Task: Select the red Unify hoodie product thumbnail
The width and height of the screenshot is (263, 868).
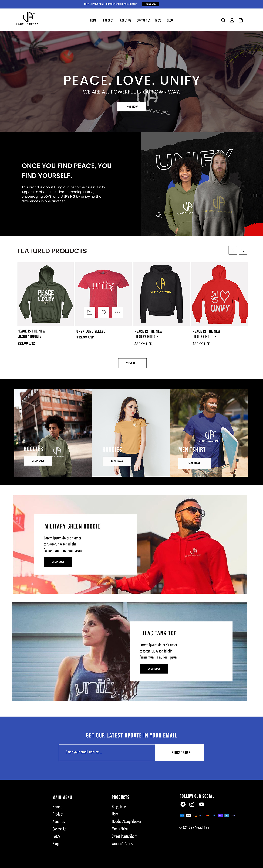Action: click(220, 294)
